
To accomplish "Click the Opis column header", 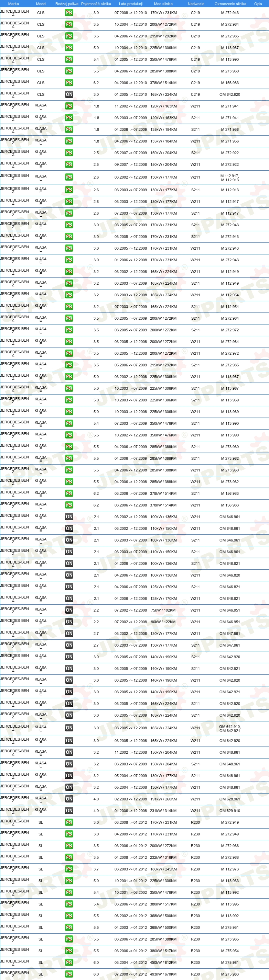I will coord(258,4).
